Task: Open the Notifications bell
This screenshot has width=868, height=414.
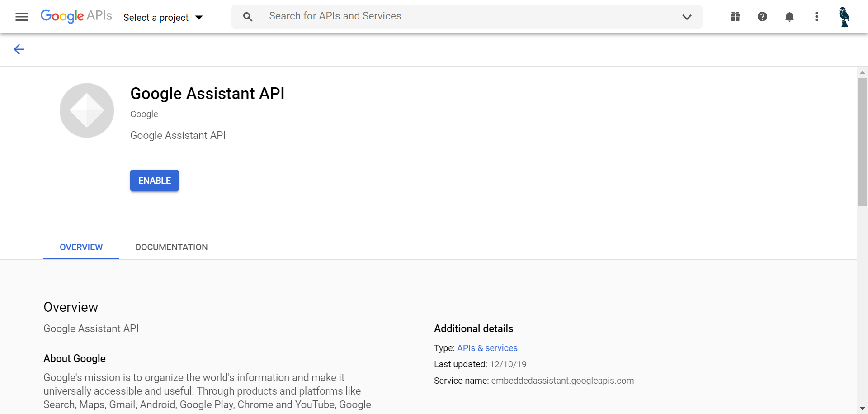Action: click(789, 17)
